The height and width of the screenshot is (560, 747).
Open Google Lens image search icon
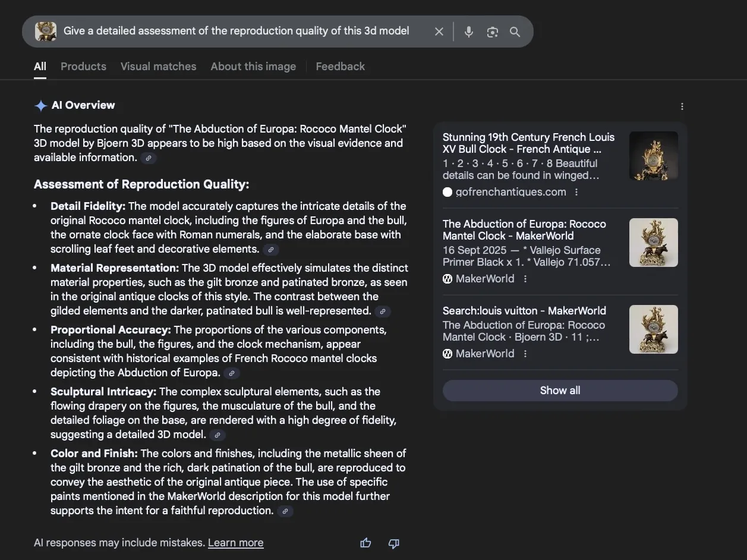click(492, 32)
